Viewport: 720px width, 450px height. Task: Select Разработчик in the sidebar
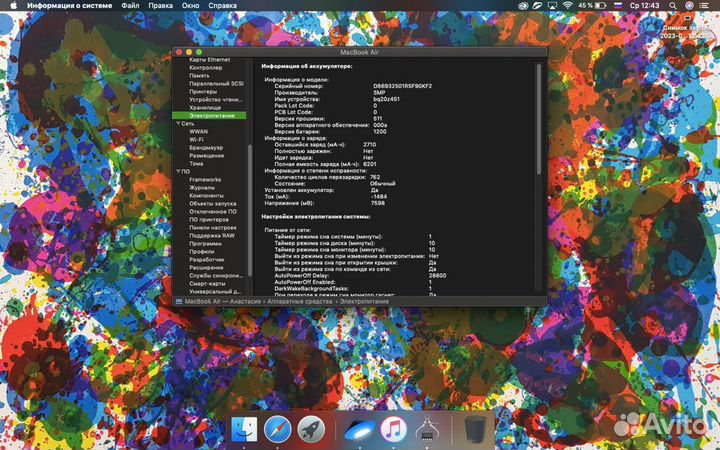[207, 259]
